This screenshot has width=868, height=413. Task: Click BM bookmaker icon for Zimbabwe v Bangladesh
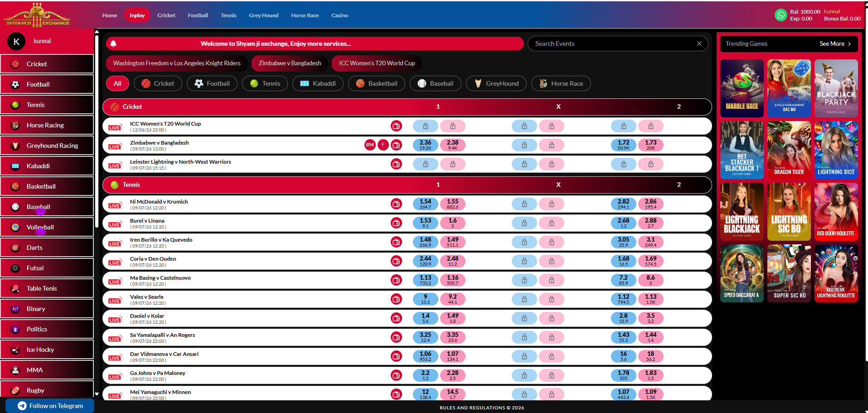coord(370,145)
